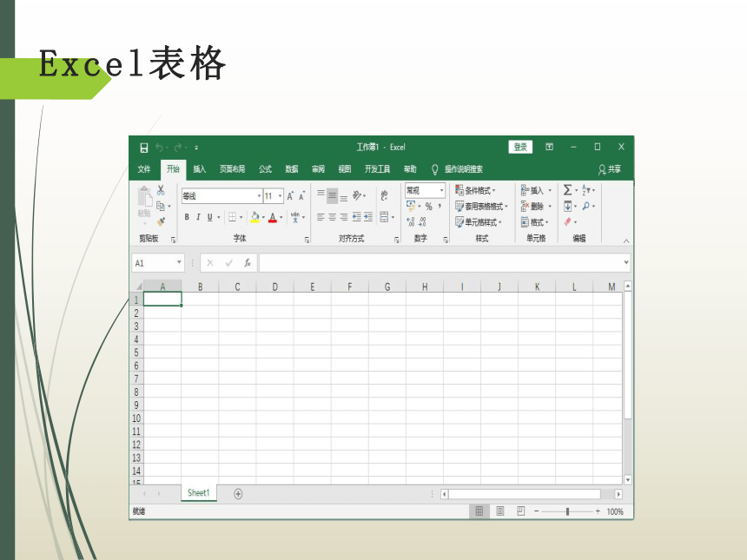Screen dimensions: 747x560
Task: Click the insert function fx icon
Action: click(248, 263)
